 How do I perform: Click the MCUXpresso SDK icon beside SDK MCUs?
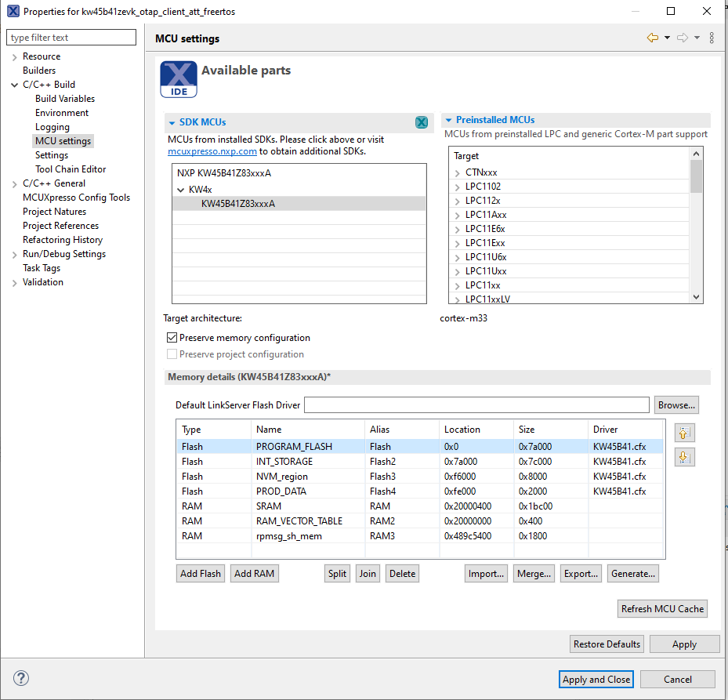[422, 122]
